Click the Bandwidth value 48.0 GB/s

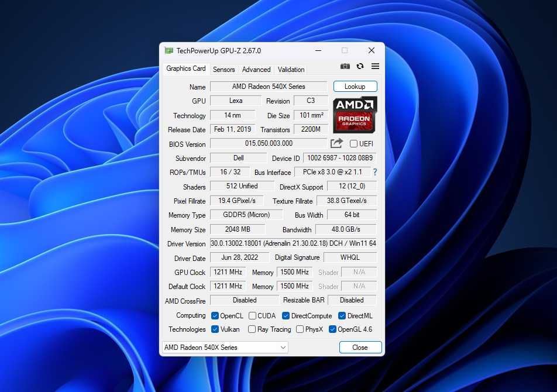click(346, 229)
